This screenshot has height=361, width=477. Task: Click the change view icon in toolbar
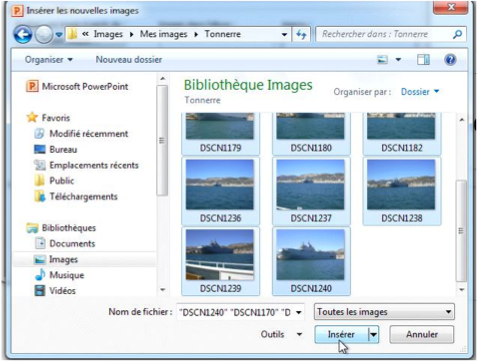pyautogui.click(x=382, y=60)
